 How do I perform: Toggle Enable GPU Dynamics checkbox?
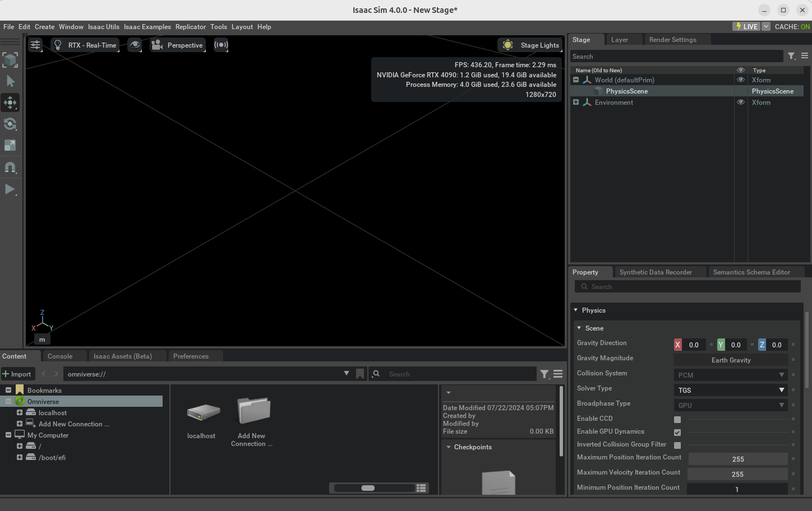coord(677,432)
